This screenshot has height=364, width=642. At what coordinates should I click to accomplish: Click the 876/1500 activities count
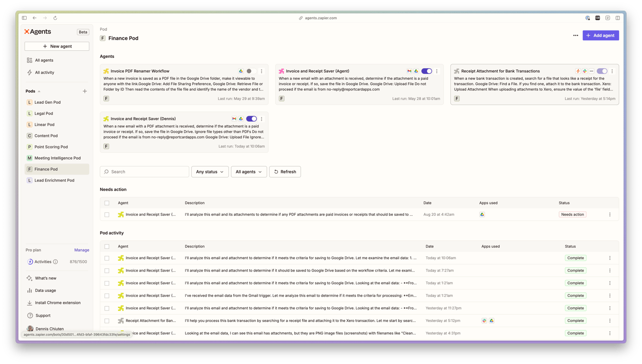point(78,262)
